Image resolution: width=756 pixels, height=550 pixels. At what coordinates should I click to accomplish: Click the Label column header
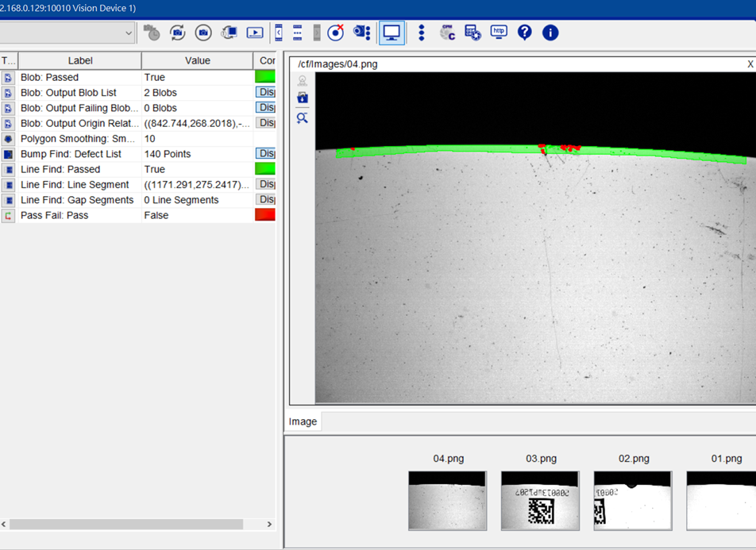coord(80,61)
